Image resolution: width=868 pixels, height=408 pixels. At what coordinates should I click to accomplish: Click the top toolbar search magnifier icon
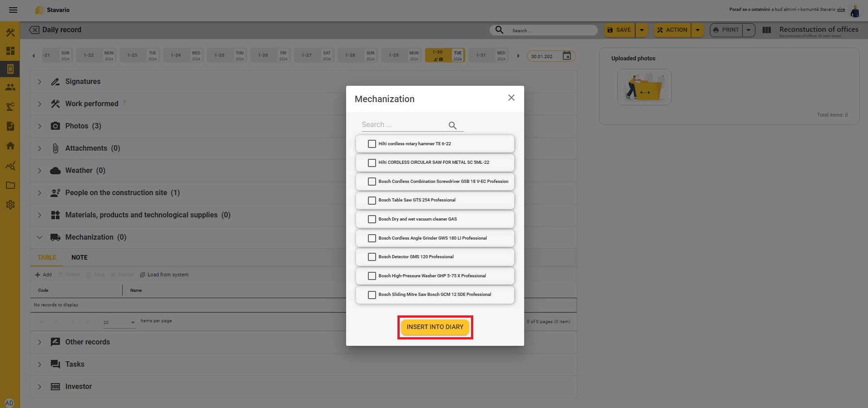[499, 30]
